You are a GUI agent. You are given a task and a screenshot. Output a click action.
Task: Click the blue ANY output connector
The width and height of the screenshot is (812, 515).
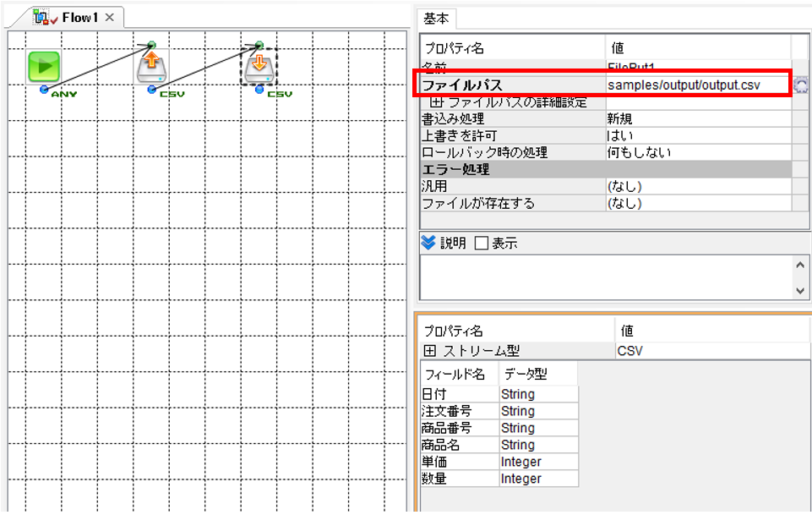[44, 90]
